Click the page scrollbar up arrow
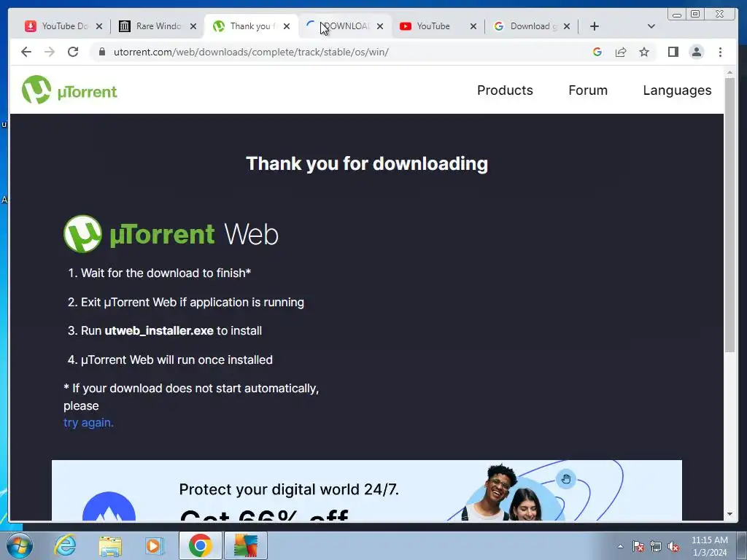747x560 pixels. pos(729,73)
